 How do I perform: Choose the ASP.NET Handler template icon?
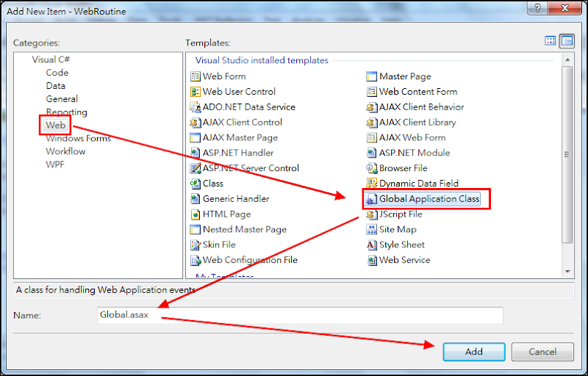coord(195,153)
